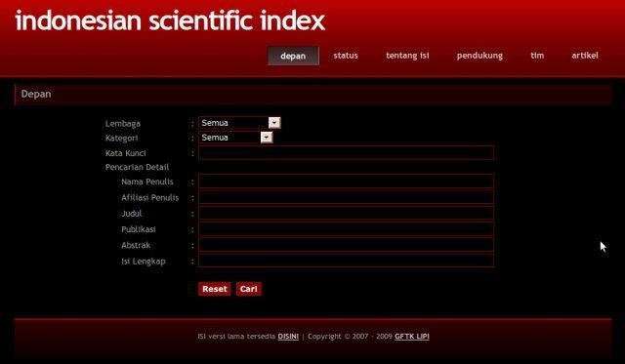Click the Depan section heading
The image size is (625, 364).
click(x=36, y=94)
